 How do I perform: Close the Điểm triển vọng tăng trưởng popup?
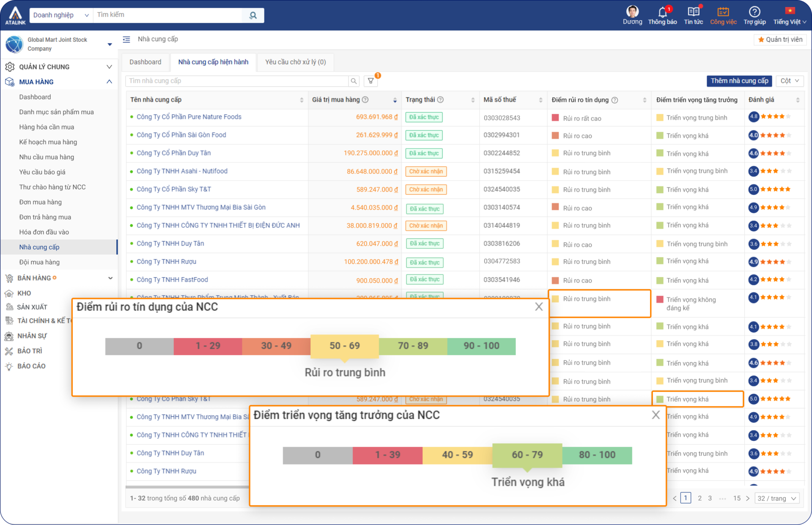(x=656, y=415)
